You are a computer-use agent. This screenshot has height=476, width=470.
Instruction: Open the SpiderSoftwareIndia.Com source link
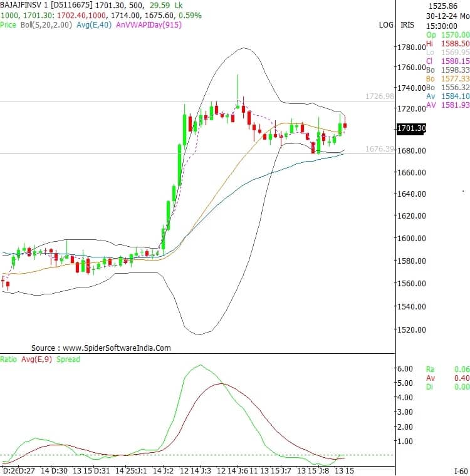tap(101, 348)
